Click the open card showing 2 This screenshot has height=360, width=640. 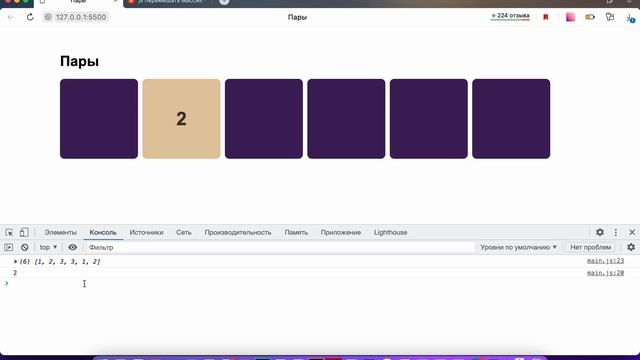tap(181, 119)
